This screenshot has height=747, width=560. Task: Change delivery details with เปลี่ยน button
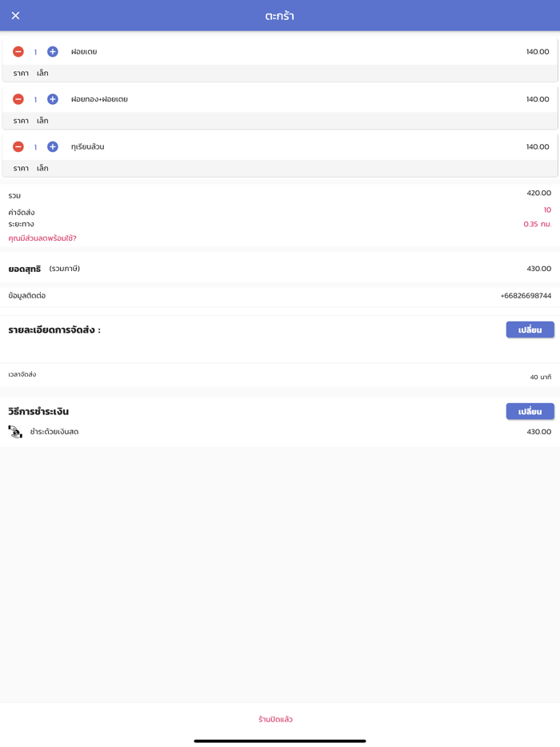[530, 330]
